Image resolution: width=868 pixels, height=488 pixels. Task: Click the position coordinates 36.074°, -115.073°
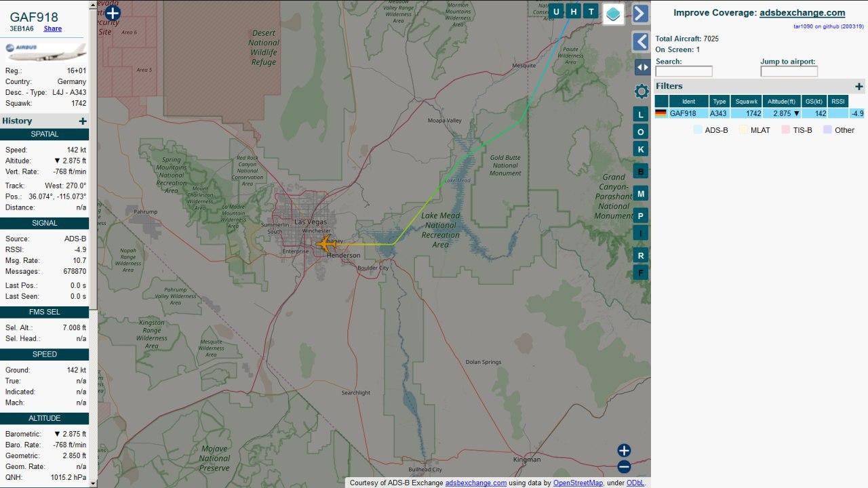click(58, 197)
